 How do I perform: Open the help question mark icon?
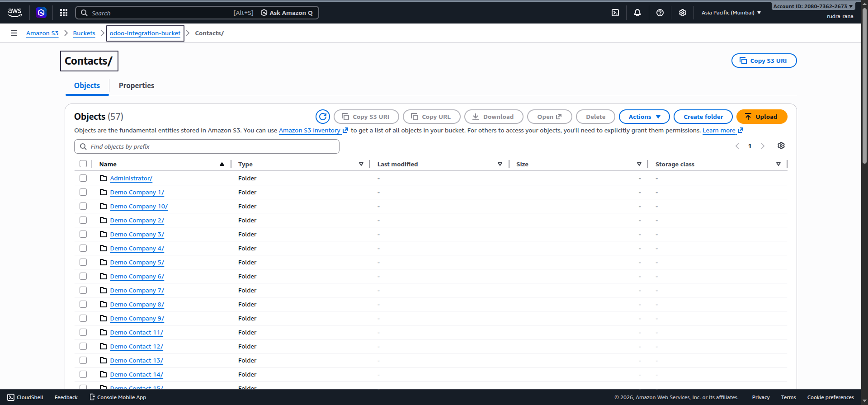[660, 13]
